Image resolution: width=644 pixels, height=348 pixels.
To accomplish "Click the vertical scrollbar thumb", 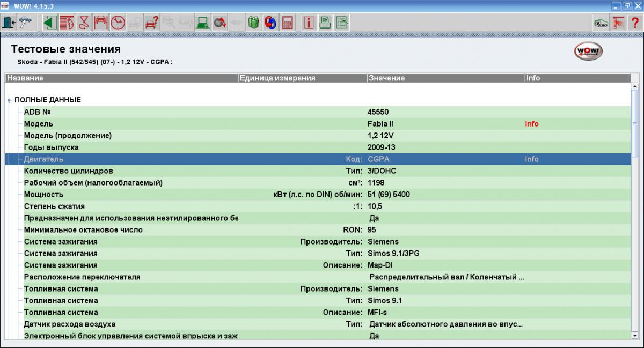I will coord(635,123).
